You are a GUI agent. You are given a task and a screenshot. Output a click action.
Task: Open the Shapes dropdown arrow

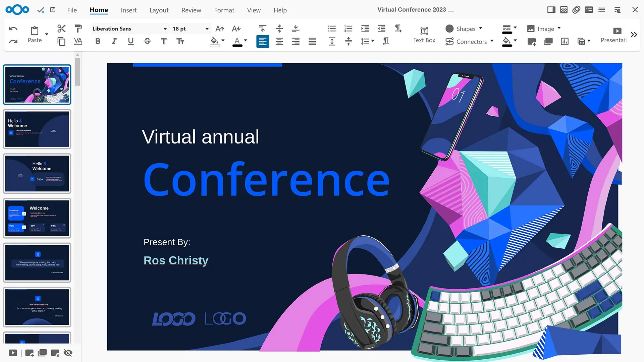pyautogui.click(x=481, y=28)
